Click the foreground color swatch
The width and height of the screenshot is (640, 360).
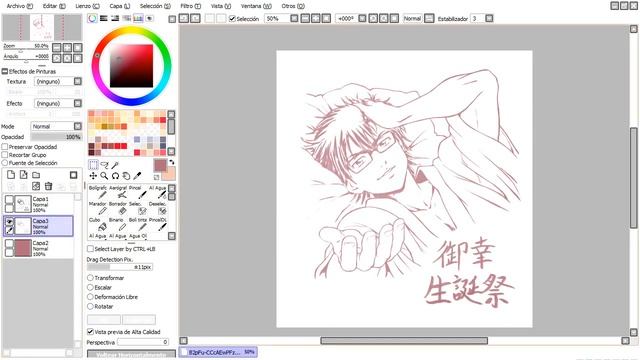pyautogui.click(x=160, y=165)
